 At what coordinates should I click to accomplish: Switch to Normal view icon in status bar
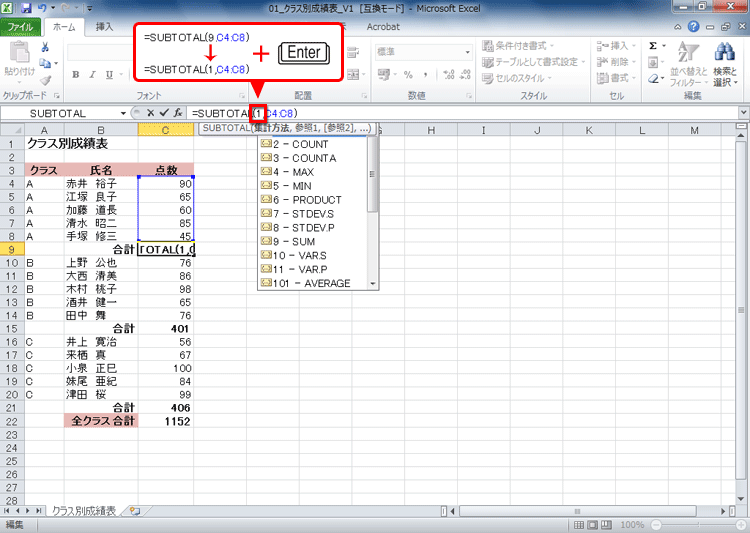click(578, 525)
